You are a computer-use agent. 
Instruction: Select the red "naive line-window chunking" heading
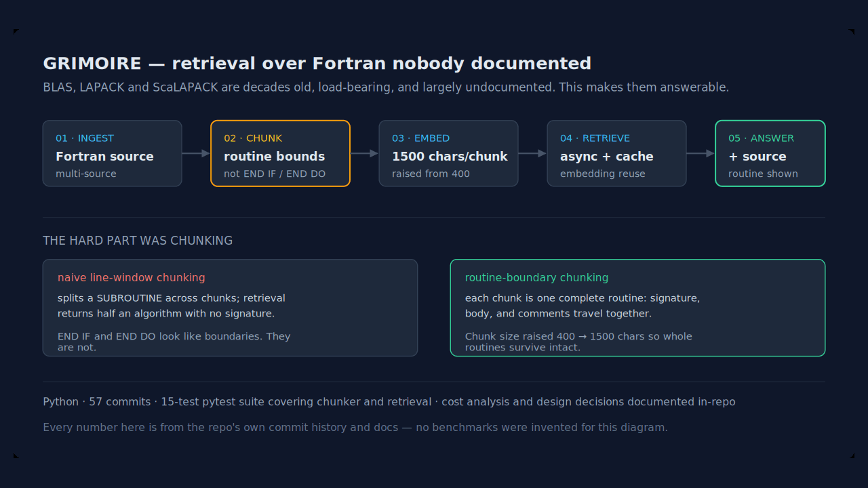pos(132,278)
